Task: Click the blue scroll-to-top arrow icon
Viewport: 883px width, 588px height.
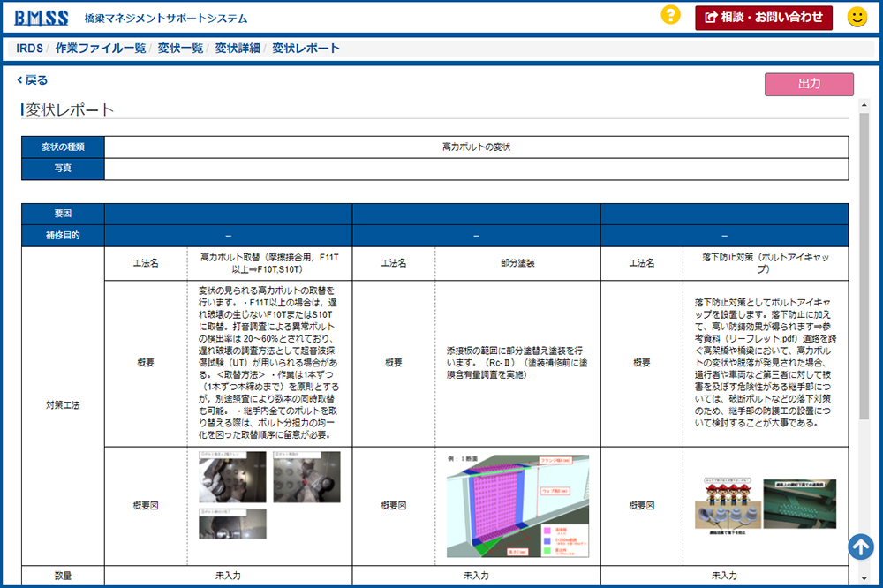Action: 860,547
